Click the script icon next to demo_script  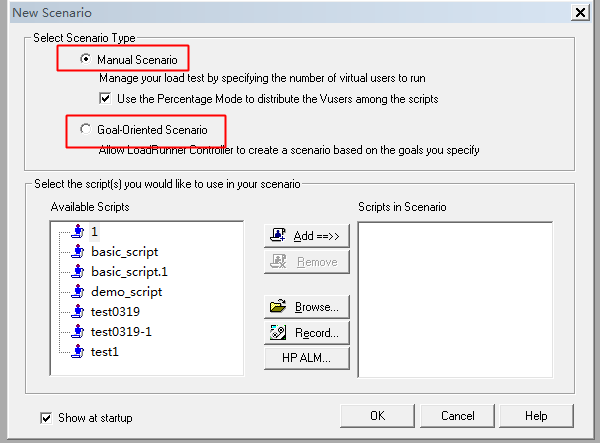(x=78, y=292)
